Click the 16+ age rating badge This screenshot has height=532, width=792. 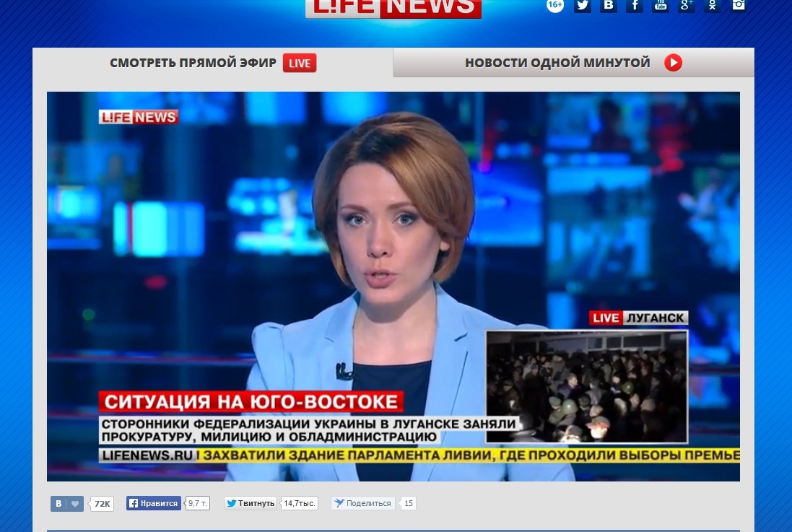[x=554, y=5]
